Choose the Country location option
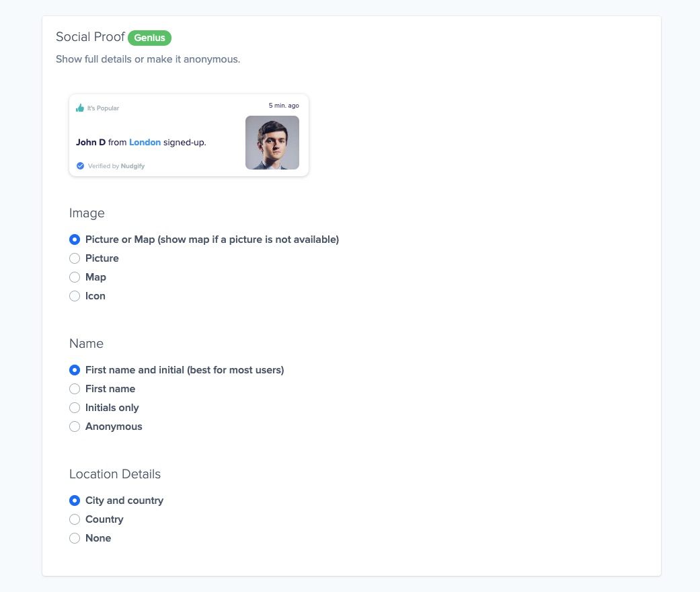The image size is (700, 592). point(75,519)
